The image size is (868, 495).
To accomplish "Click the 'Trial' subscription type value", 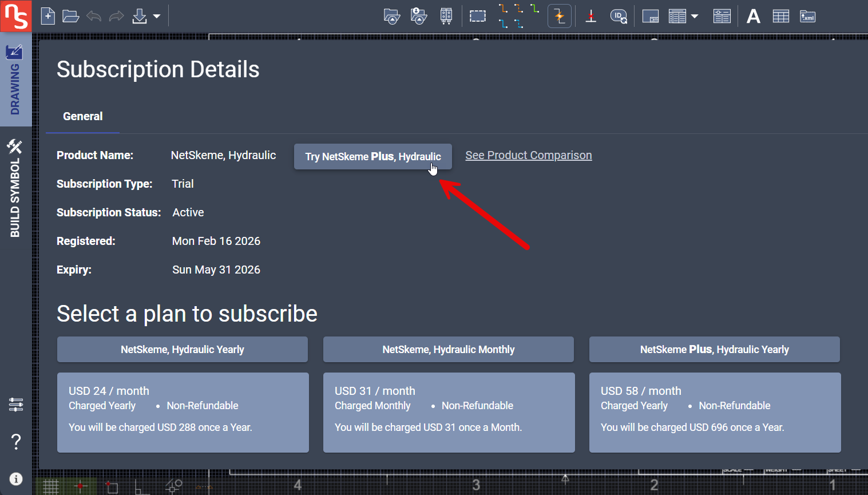I will 183,184.
